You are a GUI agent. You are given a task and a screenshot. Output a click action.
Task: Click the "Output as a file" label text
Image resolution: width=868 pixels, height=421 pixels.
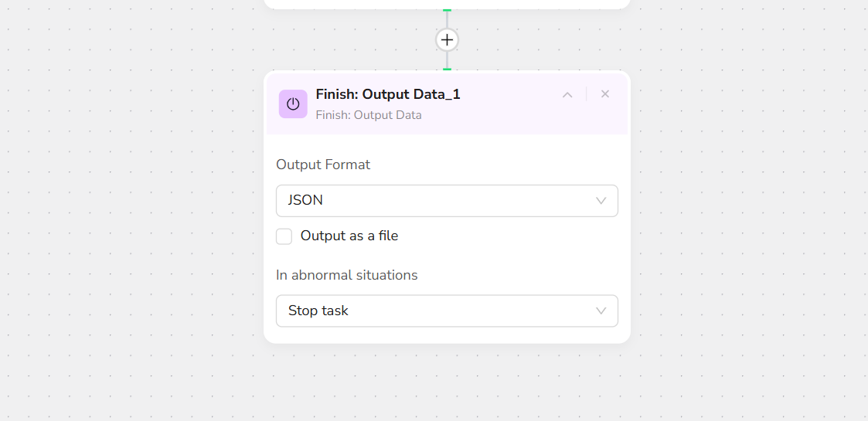click(349, 236)
